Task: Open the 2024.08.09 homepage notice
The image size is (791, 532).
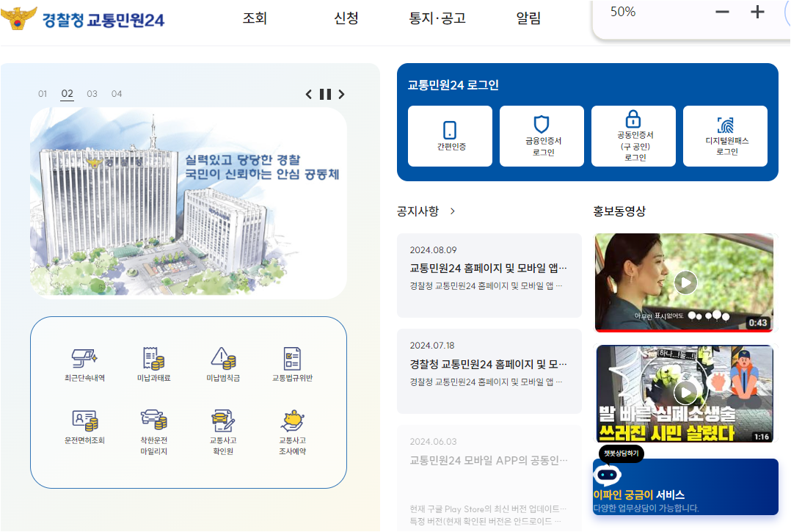Action: [489, 268]
